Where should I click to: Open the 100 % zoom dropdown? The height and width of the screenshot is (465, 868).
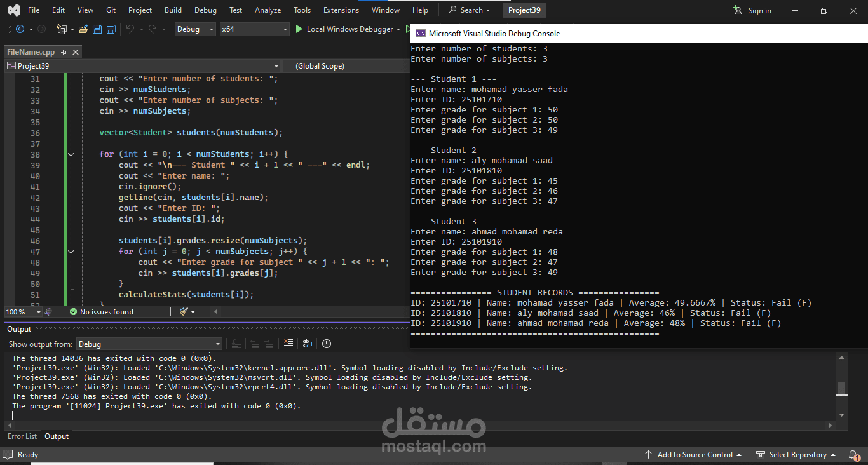23,312
